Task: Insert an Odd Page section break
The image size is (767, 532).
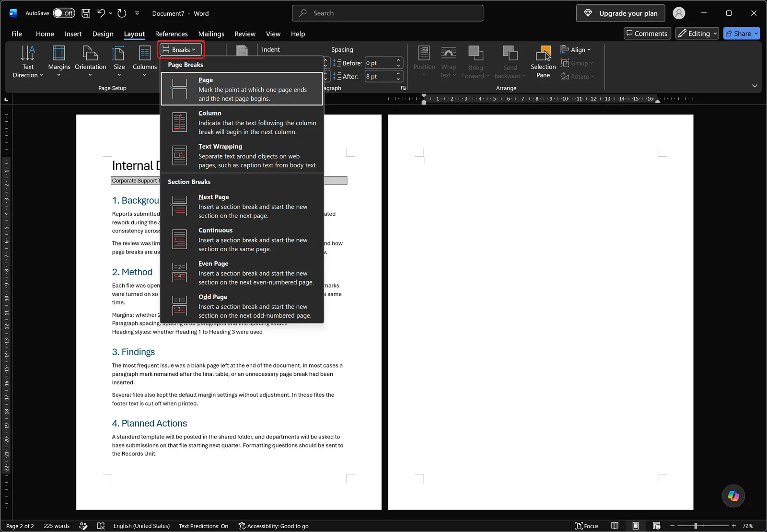Action: click(242, 306)
